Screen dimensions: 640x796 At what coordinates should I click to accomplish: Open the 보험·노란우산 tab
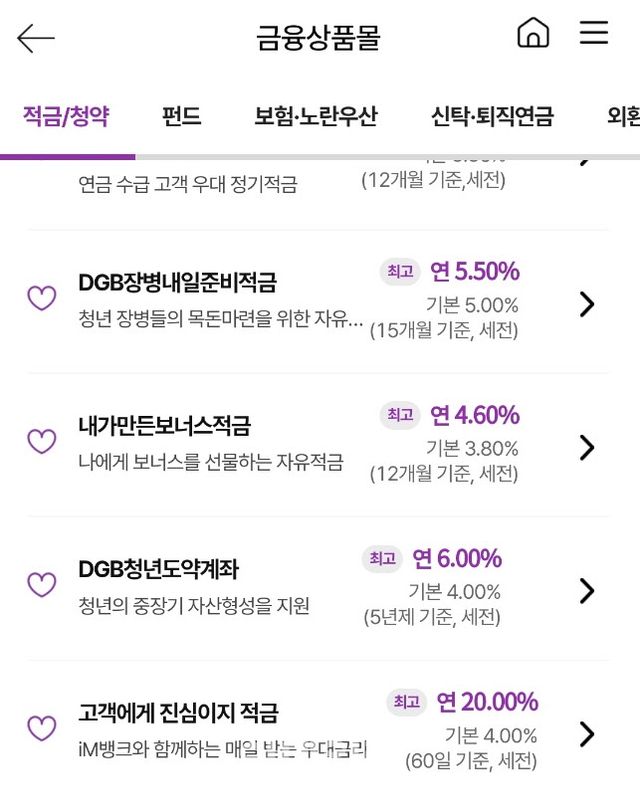315,116
